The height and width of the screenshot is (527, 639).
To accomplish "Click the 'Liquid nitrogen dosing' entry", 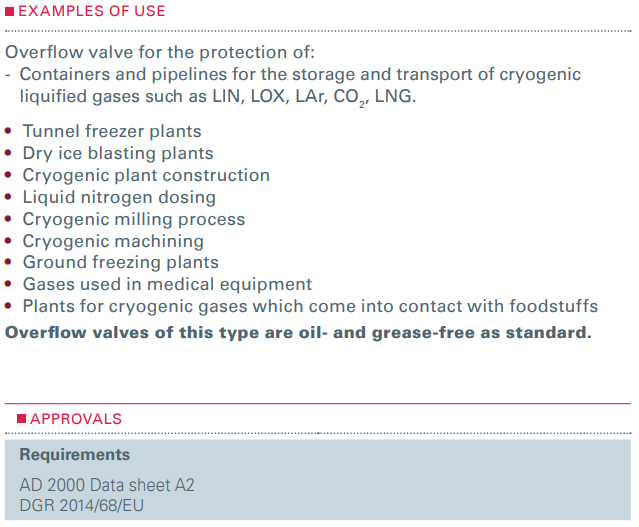I will pyautogui.click(x=119, y=197).
